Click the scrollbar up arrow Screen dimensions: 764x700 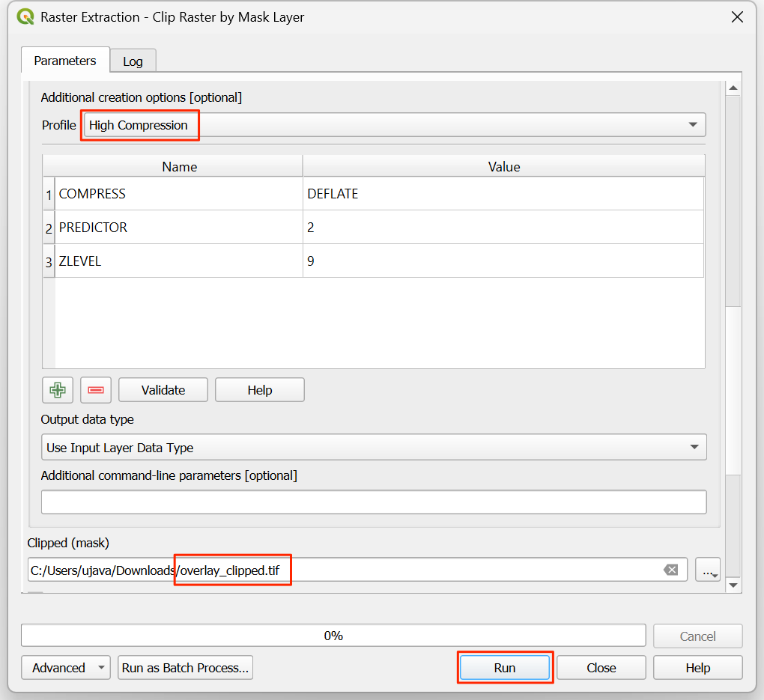tap(733, 88)
